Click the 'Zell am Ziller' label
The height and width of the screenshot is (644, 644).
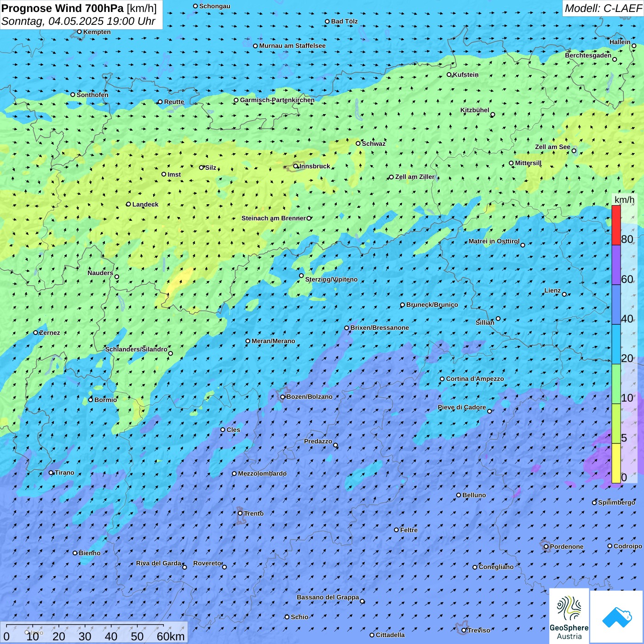(415, 177)
